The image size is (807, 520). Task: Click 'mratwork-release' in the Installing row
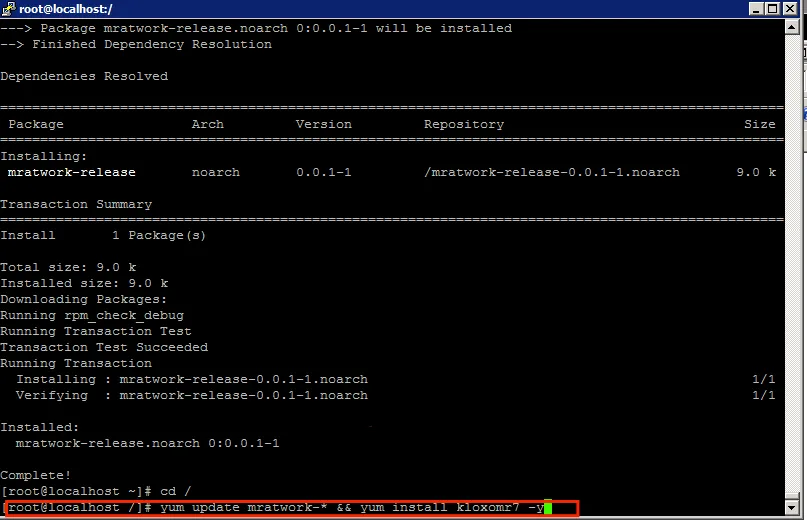(x=72, y=172)
